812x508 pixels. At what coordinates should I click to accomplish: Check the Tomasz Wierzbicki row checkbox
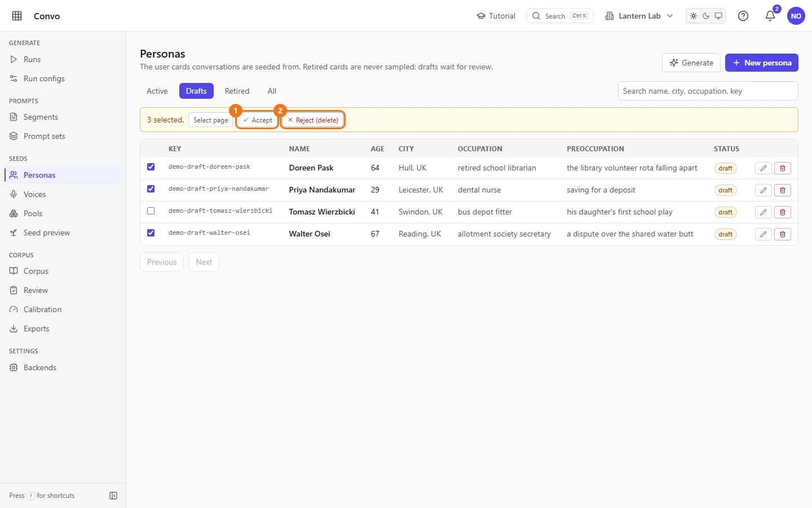click(151, 211)
